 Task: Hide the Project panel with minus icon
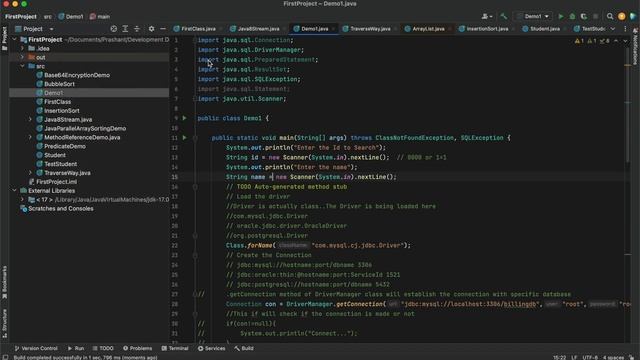(163, 29)
